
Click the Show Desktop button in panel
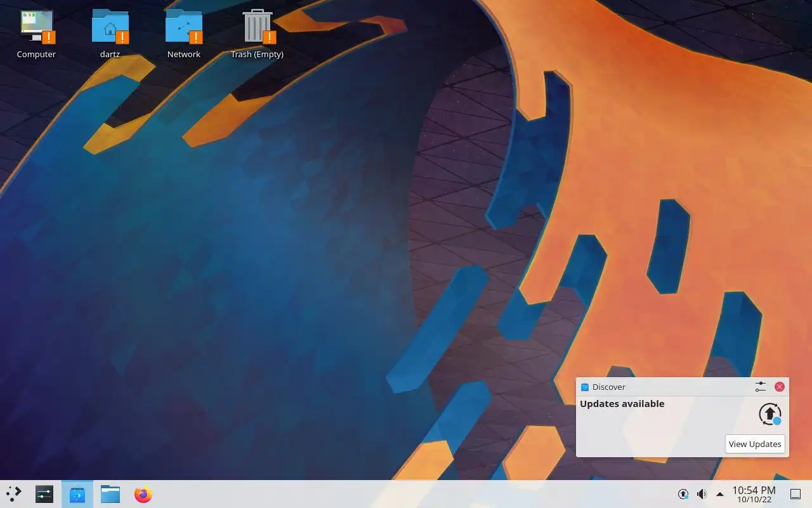click(x=795, y=494)
